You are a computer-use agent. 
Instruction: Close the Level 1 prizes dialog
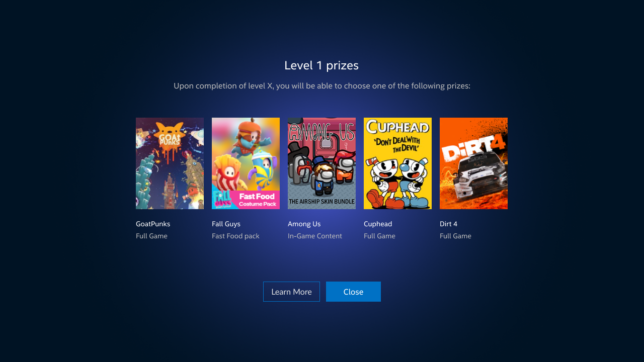pyautogui.click(x=353, y=292)
